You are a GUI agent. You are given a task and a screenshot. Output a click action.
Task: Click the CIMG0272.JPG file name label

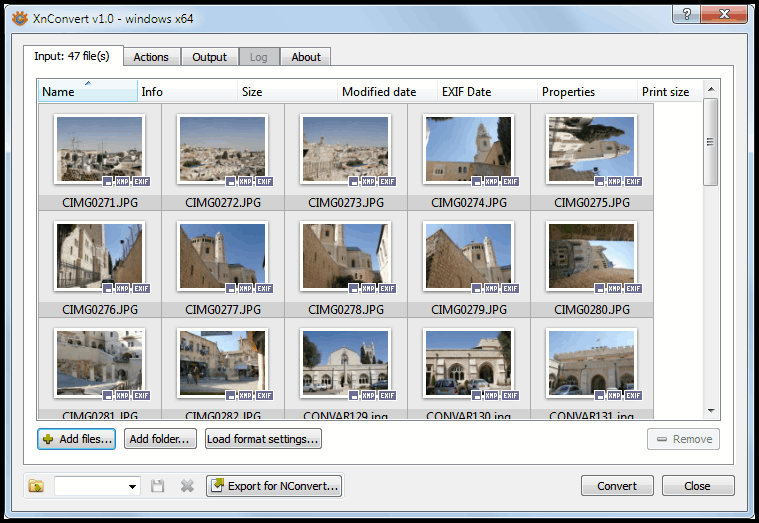click(x=223, y=202)
